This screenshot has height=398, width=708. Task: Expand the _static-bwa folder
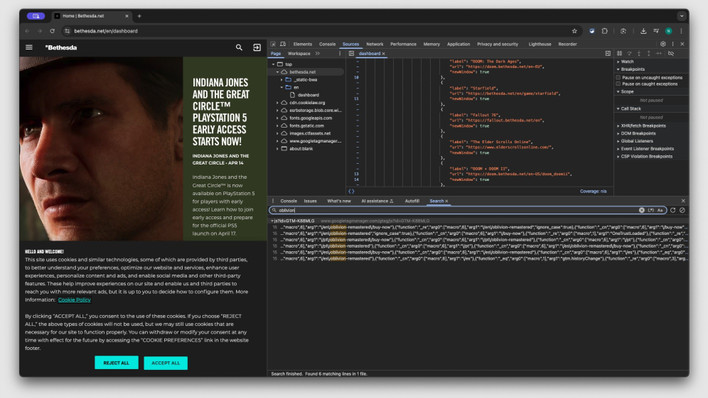[x=282, y=80]
